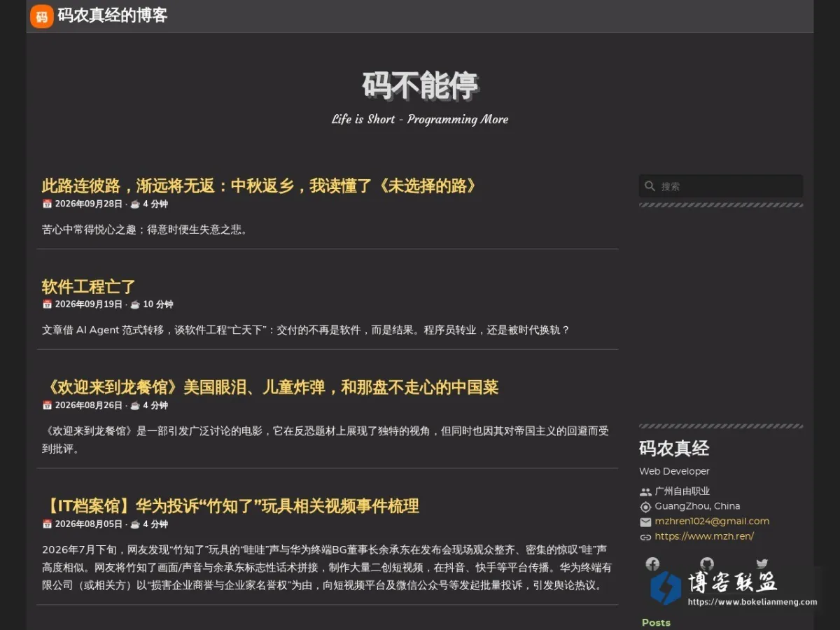This screenshot has width=840, height=630.
Task: Open the https://www.mzh.ren/ link
Action: [704, 537]
